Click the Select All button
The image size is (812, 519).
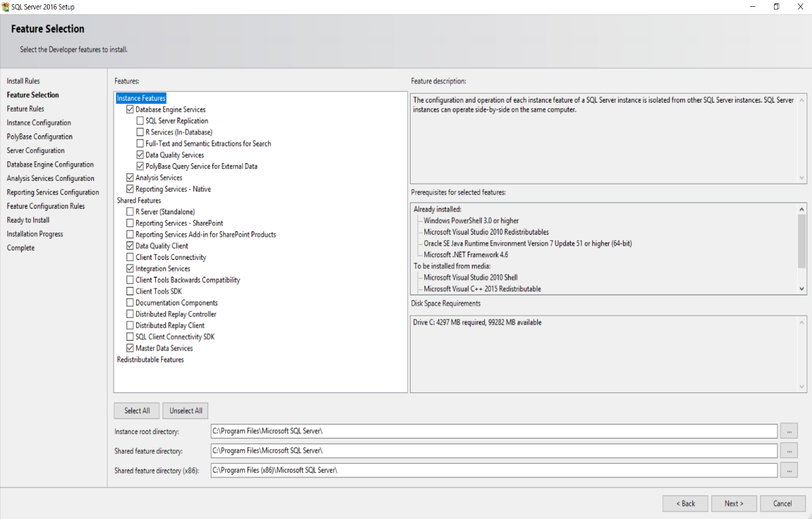[137, 411]
